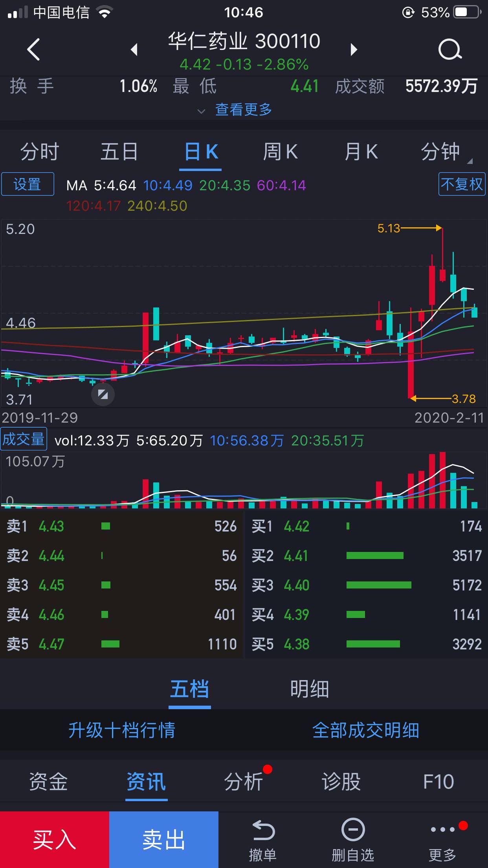The height and width of the screenshot is (868, 488).
Task: Open the 资讯 tab
Action: pyautogui.click(x=146, y=782)
